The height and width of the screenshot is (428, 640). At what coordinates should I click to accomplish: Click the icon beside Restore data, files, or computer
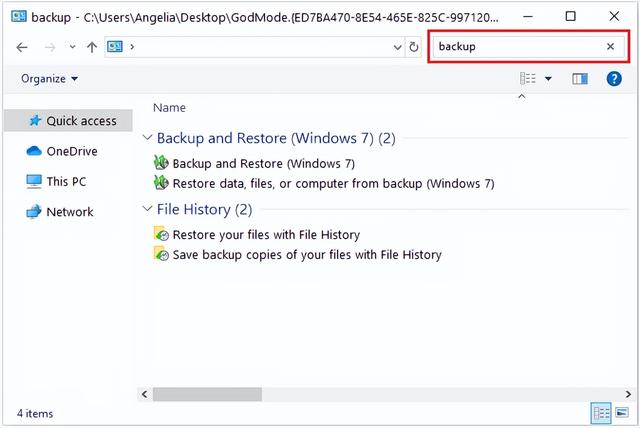point(161,183)
